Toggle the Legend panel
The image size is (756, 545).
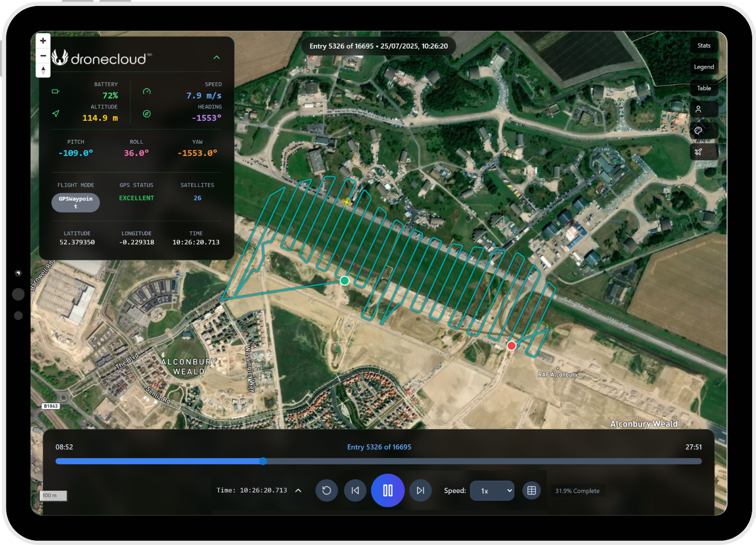[704, 67]
